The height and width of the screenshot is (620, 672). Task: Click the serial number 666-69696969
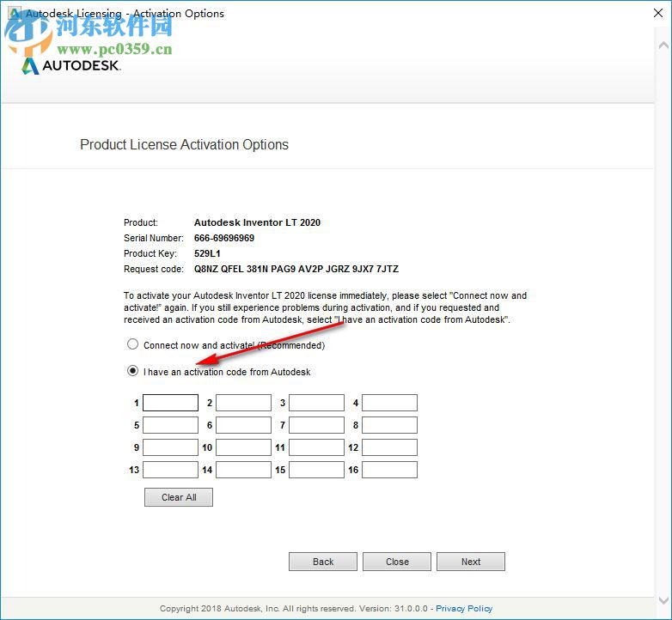pos(224,238)
